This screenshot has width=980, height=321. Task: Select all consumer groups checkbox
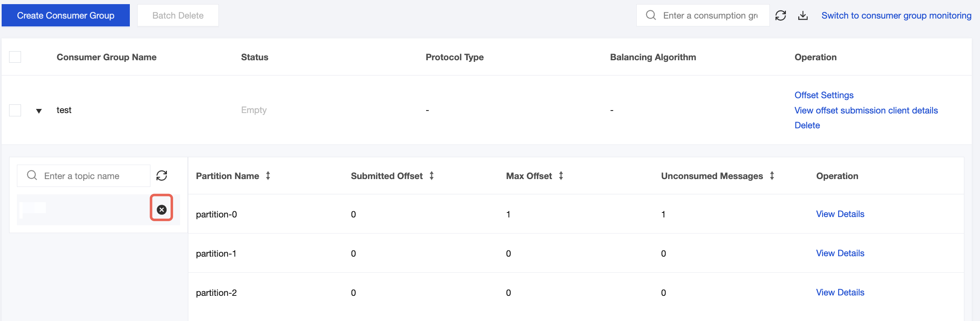click(15, 57)
